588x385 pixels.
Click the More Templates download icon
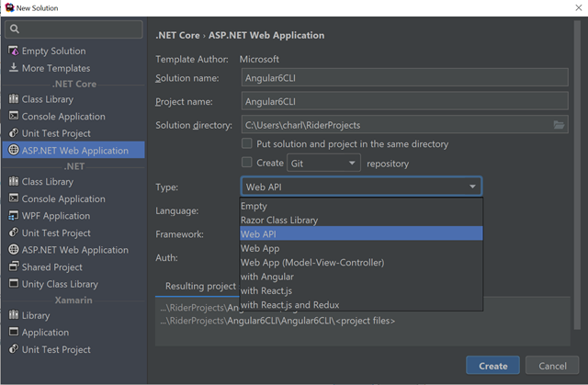(14, 67)
